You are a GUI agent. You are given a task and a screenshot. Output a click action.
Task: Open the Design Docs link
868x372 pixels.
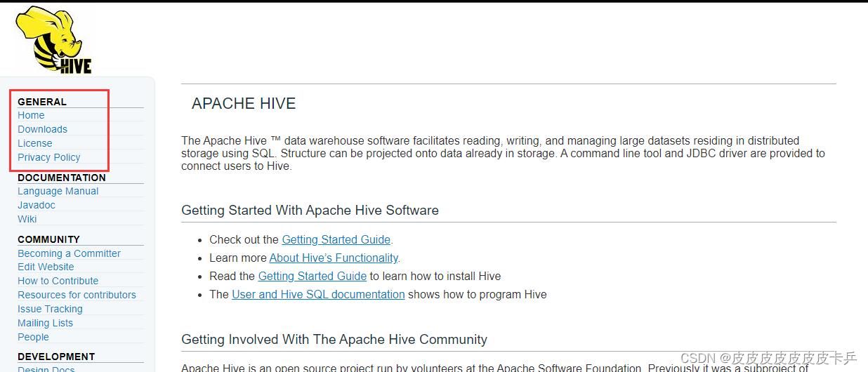pyautogui.click(x=46, y=368)
